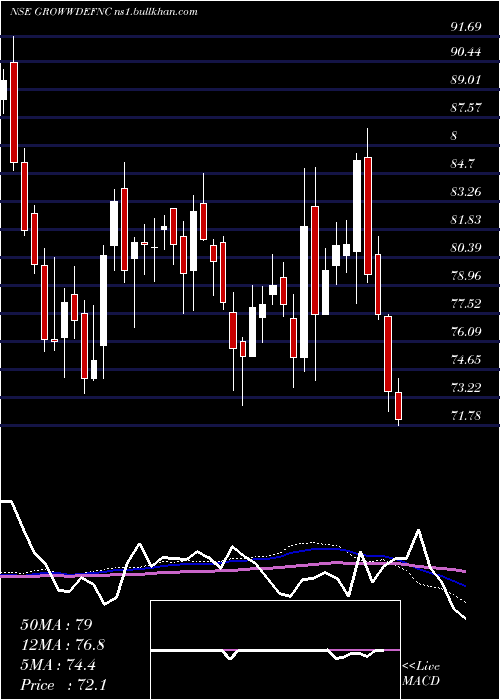Click the 84.7 price axis label

(x=462, y=164)
